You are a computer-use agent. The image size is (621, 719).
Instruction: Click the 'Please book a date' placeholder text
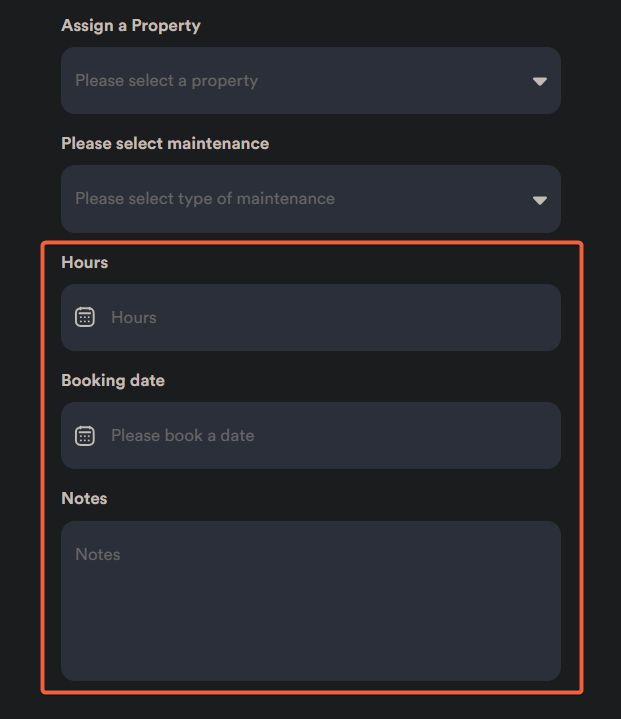(182, 435)
